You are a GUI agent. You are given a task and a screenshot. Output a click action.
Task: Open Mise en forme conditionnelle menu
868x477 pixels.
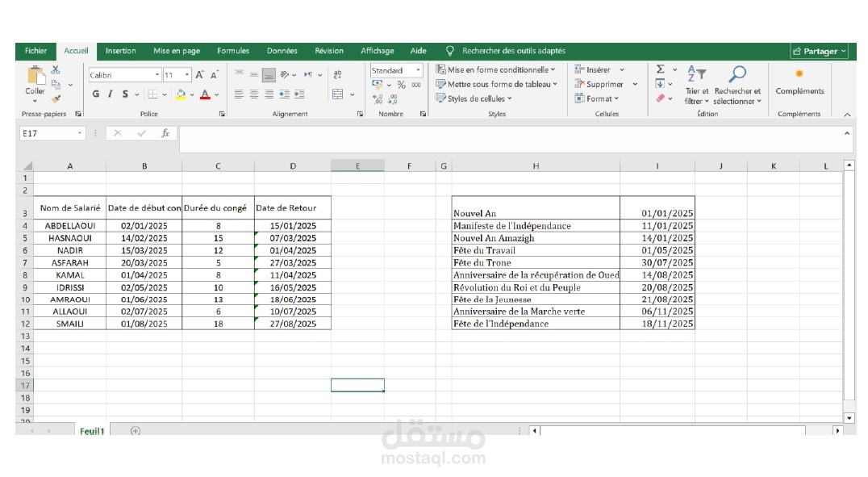[495, 69]
